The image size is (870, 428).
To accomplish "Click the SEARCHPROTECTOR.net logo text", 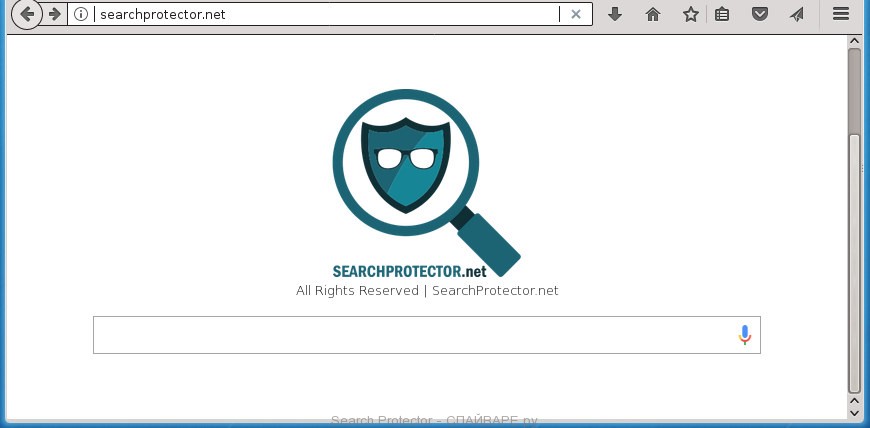I will coord(409,271).
